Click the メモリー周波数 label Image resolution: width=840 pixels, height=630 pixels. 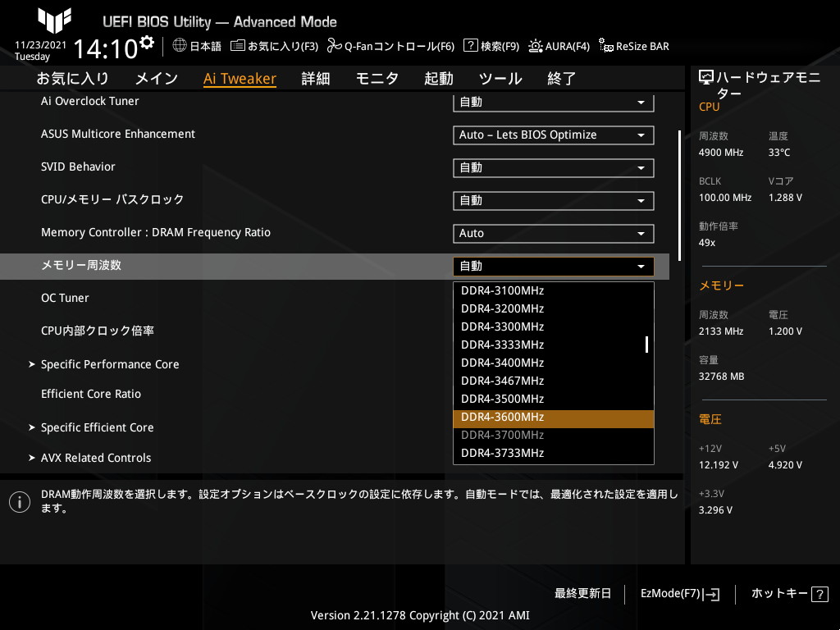tap(81, 265)
